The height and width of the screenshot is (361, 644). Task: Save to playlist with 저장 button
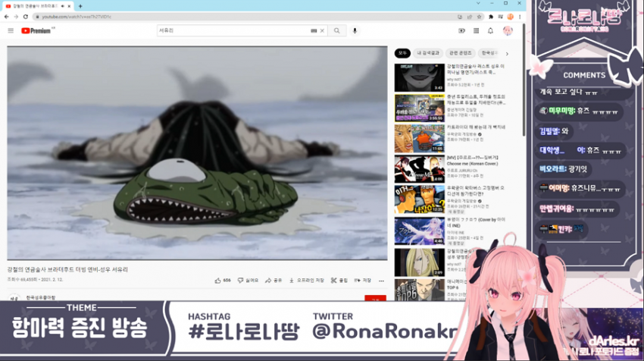pos(363,281)
